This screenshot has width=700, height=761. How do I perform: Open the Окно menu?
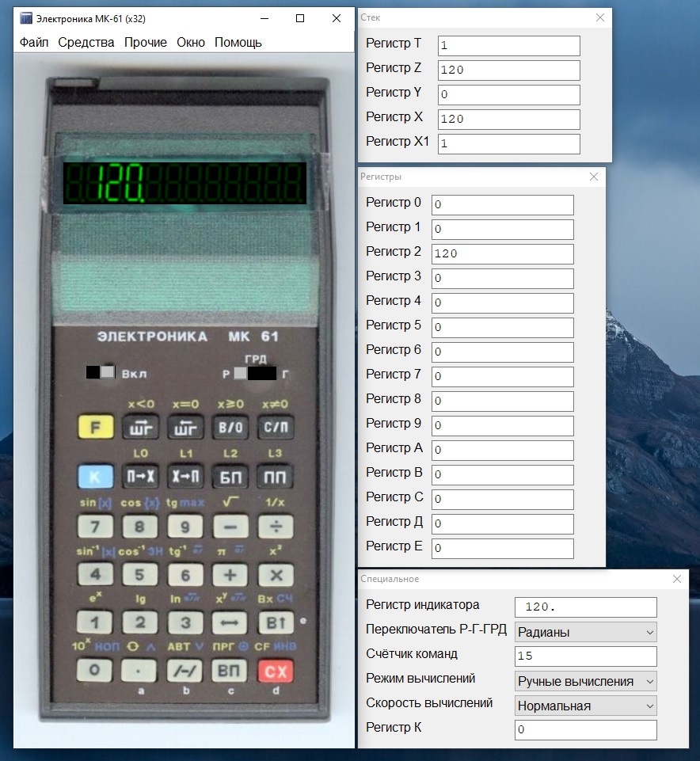[x=191, y=42]
